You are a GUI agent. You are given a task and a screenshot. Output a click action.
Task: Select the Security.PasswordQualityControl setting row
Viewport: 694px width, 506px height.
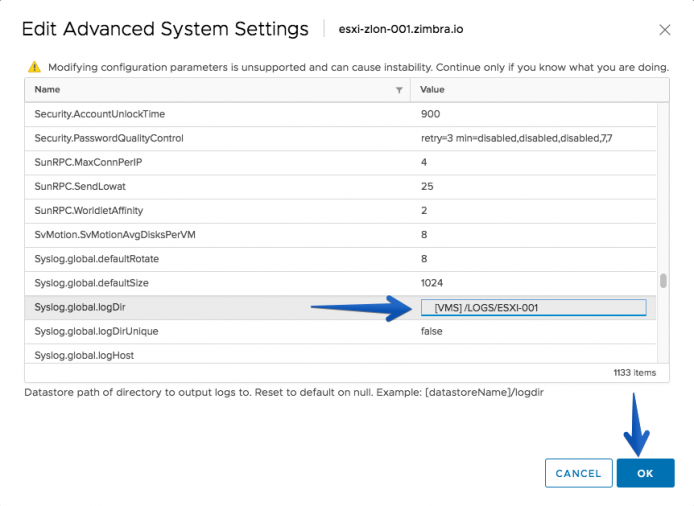[x=340, y=139]
